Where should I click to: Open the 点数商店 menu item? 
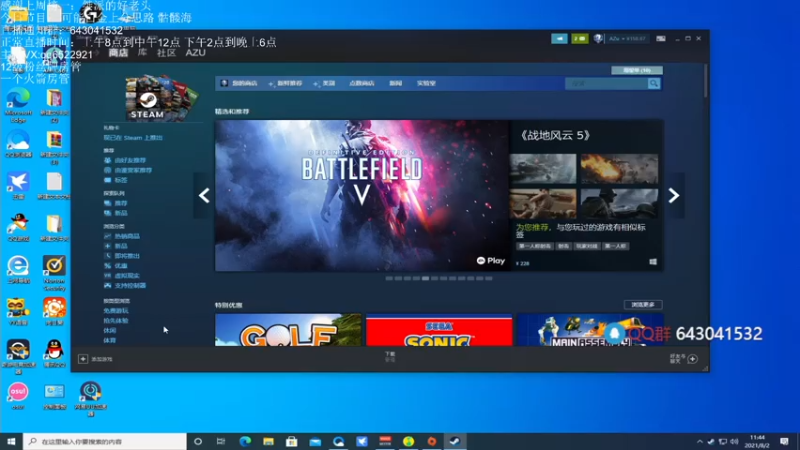click(362, 83)
